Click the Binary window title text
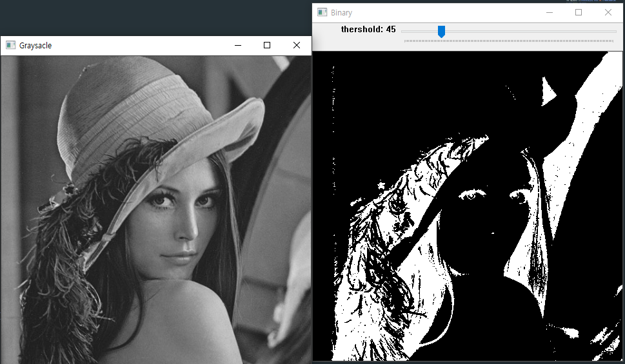 (x=342, y=13)
